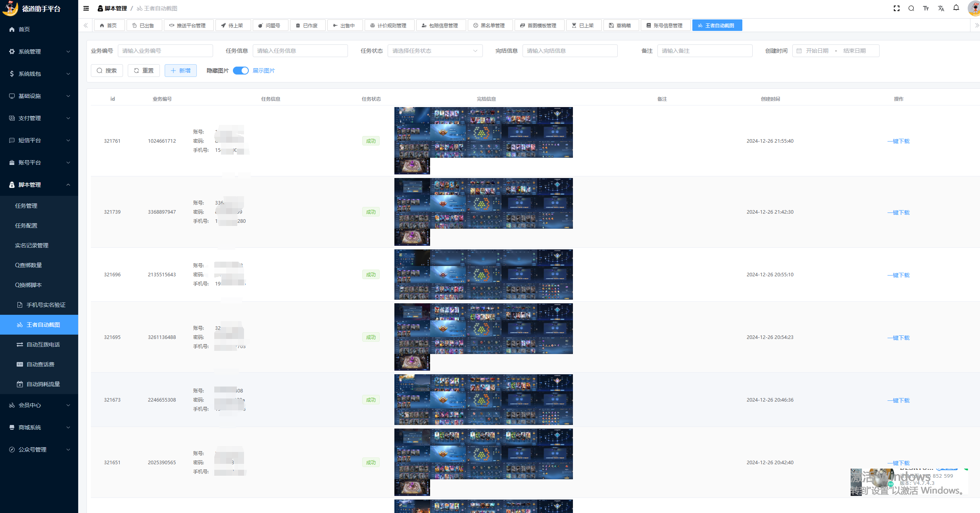Open the header search magnifier icon

tap(911, 8)
